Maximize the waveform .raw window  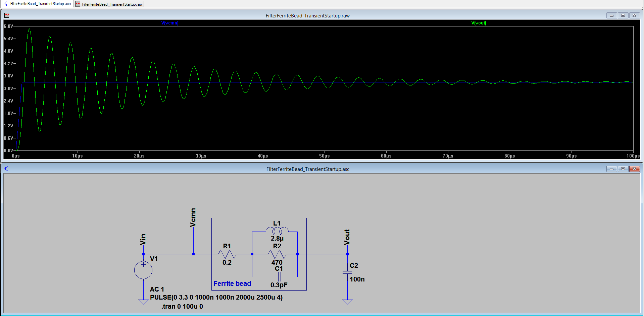(623, 15)
